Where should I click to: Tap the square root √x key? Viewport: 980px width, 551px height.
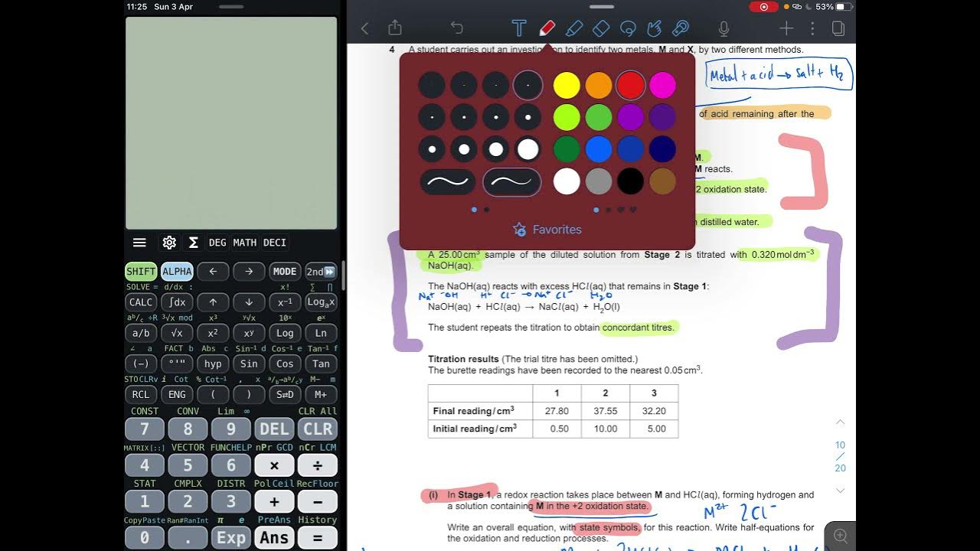pos(177,333)
